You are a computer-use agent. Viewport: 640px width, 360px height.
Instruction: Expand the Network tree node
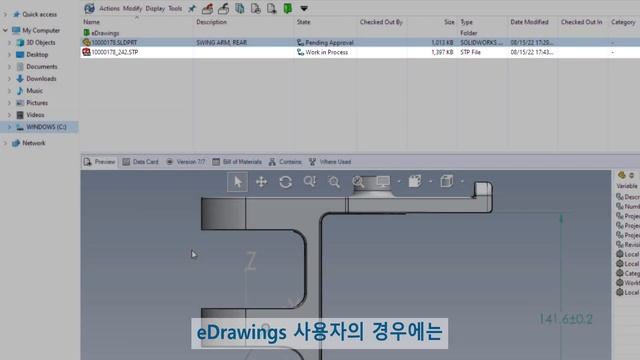coord(5,143)
